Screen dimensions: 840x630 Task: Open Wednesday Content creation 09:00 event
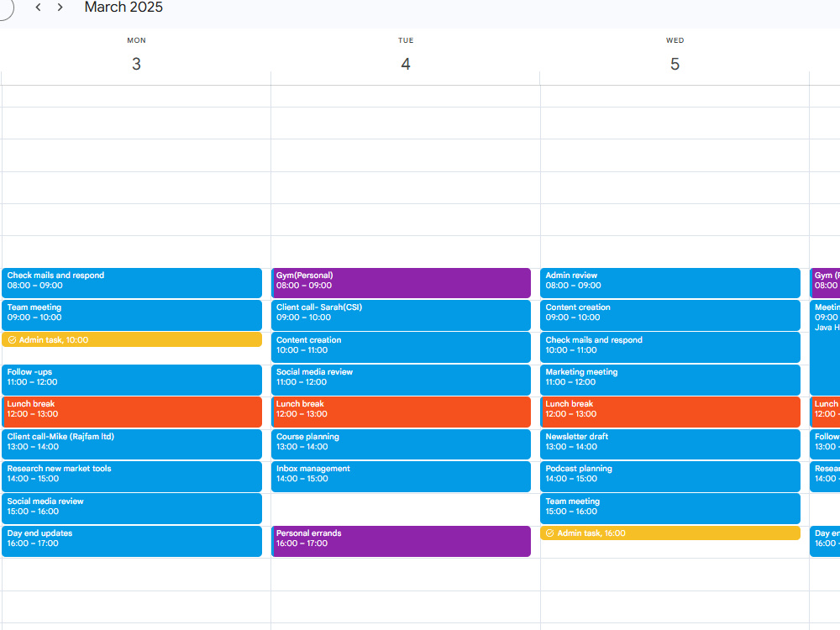[670, 315]
